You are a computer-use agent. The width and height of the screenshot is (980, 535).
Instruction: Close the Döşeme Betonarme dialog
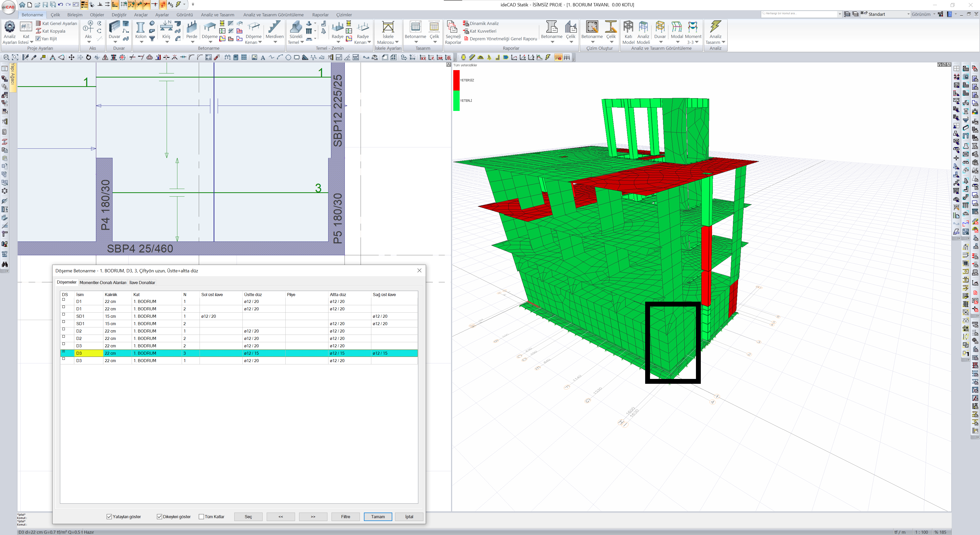419,270
